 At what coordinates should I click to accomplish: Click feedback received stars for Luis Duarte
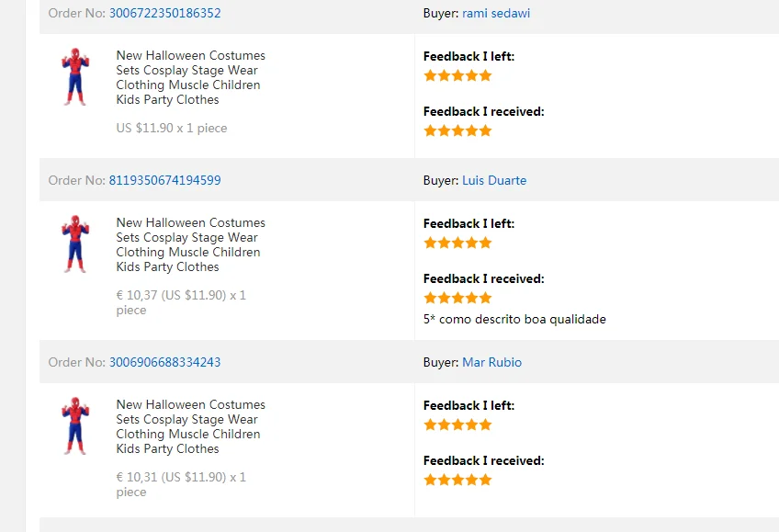[x=457, y=298]
